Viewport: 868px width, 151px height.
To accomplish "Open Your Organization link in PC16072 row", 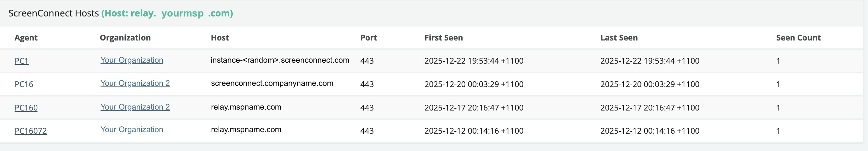I will click(132, 130).
